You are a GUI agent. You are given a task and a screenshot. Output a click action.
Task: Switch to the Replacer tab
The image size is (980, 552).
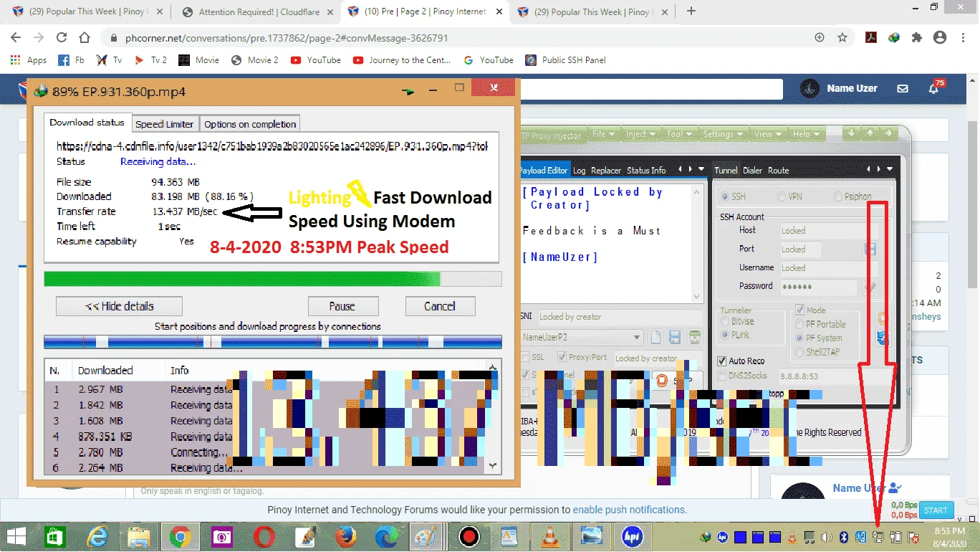pyautogui.click(x=606, y=171)
